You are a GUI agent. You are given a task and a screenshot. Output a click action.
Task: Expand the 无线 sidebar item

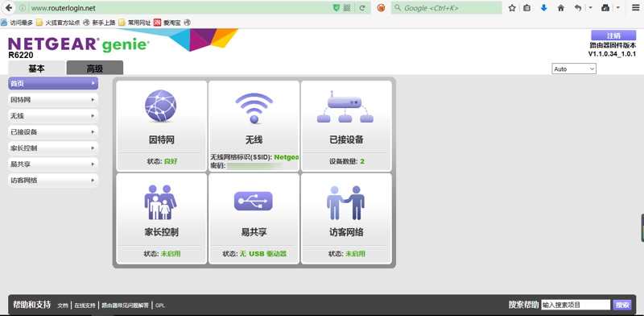tap(53, 116)
